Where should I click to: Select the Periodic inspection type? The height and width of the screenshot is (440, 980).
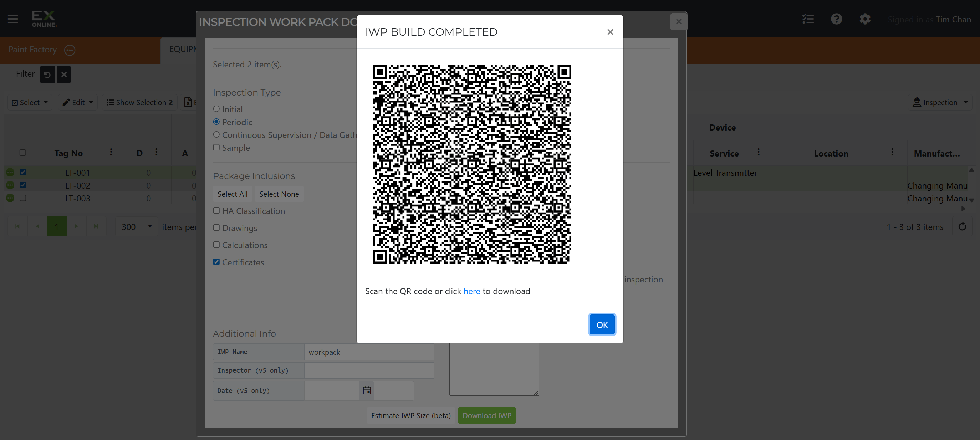pyautogui.click(x=216, y=122)
